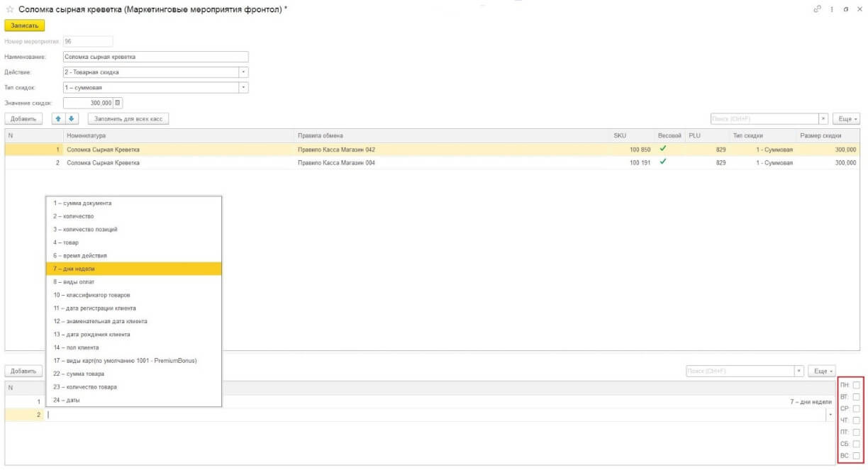Clear the upper table search field
Image resolution: width=868 pixels, height=470 pixels.
coord(823,118)
